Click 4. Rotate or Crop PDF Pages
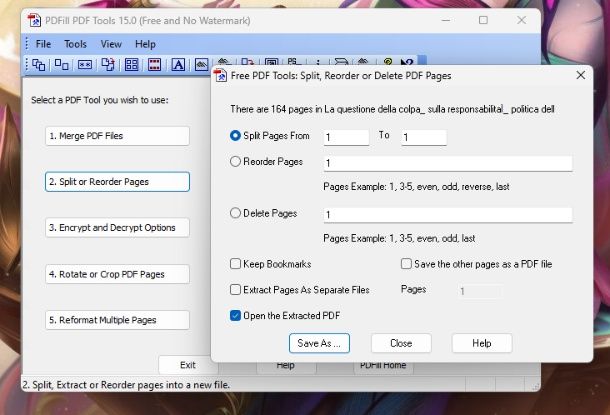Viewport: 610px width, 415px height. pyautogui.click(x=117, y=274)
